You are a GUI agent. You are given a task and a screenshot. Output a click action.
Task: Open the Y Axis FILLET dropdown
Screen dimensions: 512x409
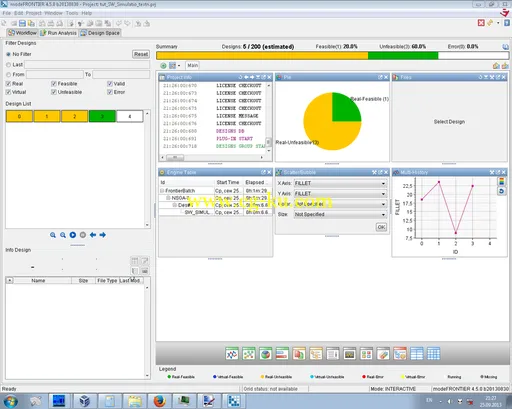340,194
